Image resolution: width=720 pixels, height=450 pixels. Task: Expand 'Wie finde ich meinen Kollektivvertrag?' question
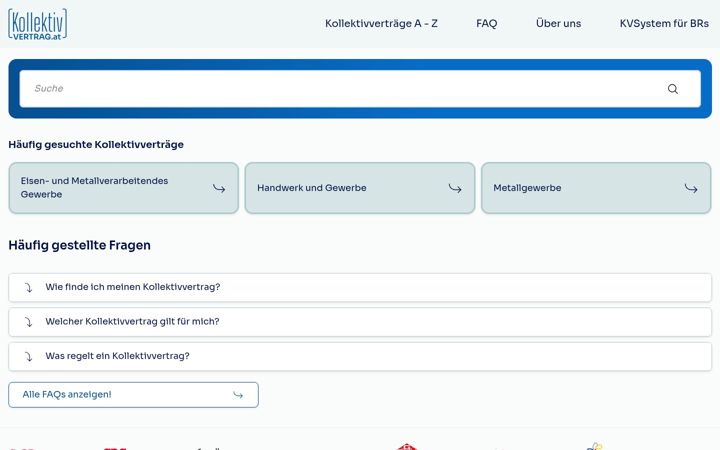pos(360,287)
